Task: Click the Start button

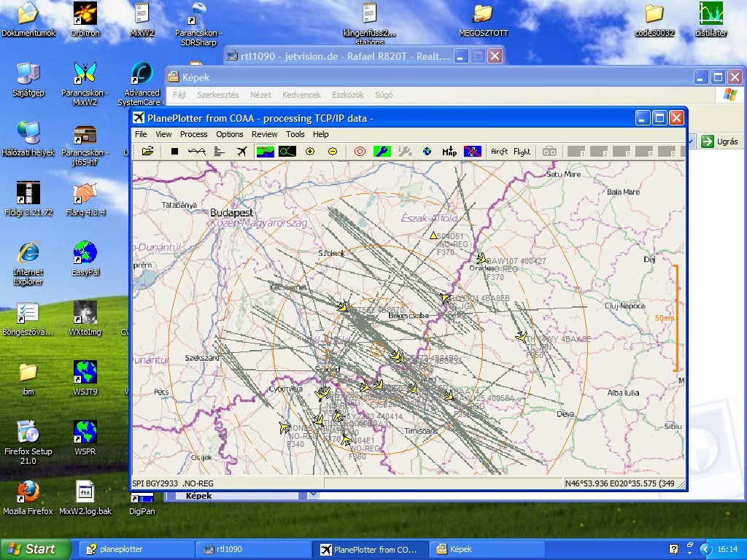Action: click(35, 549)
